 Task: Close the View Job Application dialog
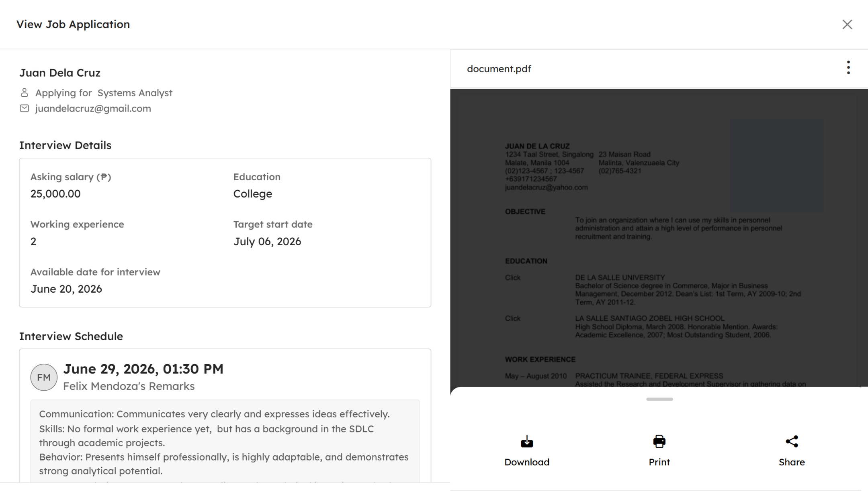click(x=847, y=24)
